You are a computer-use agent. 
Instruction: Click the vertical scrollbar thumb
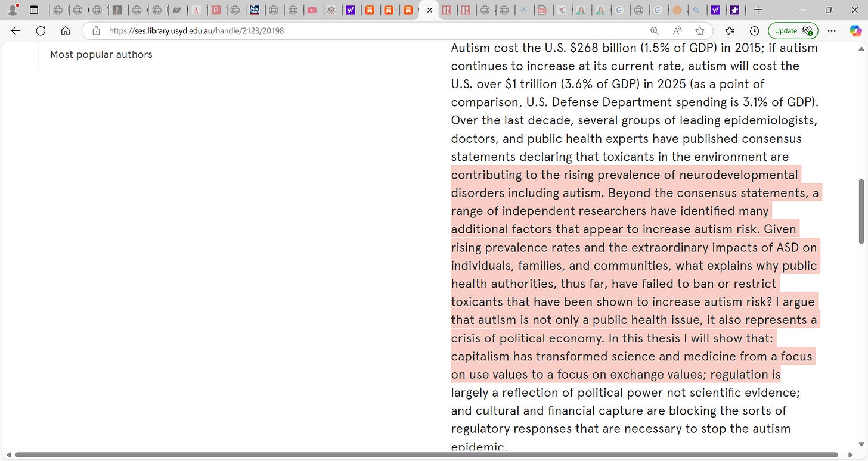click(x=861, y=211)
